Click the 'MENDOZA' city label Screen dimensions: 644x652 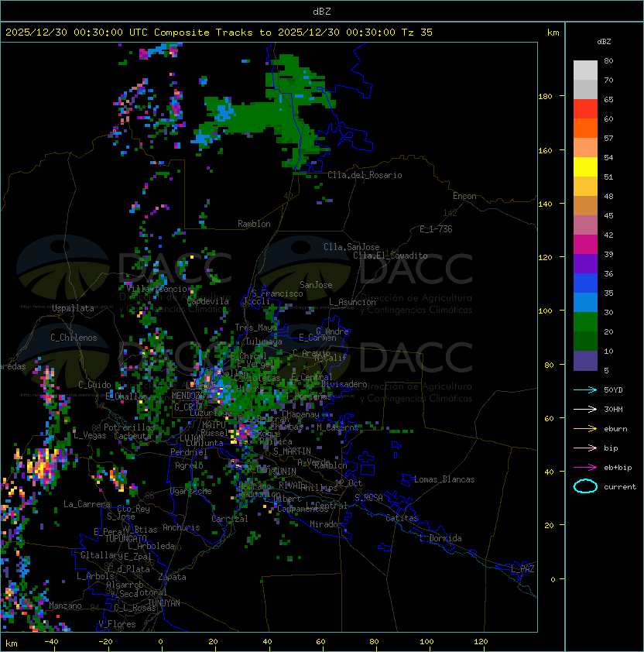(x=187, y=396)
